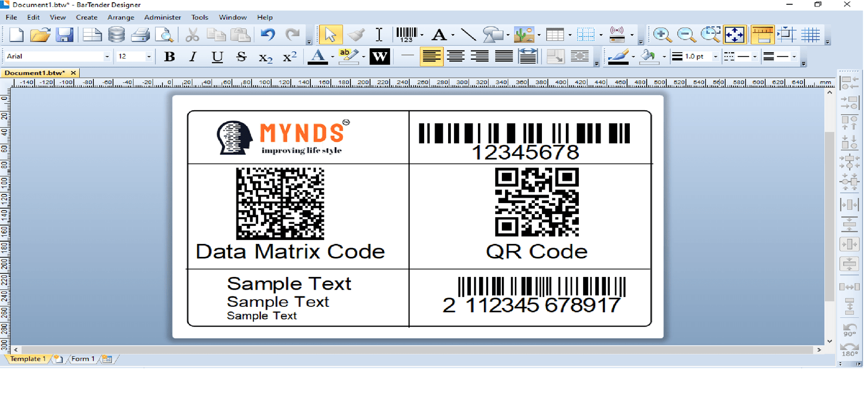Open the Arrange menu
868x403 pixels.
(x=120, y=17)
